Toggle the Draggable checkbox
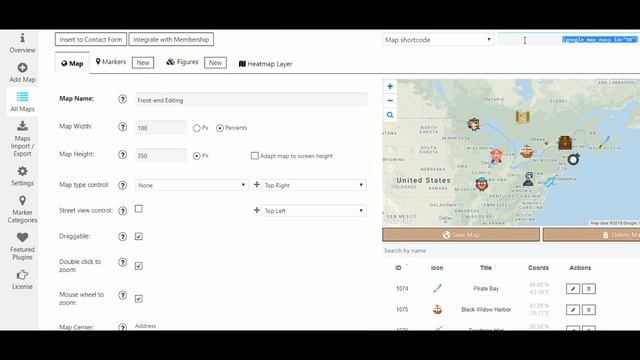 [139, 236]
